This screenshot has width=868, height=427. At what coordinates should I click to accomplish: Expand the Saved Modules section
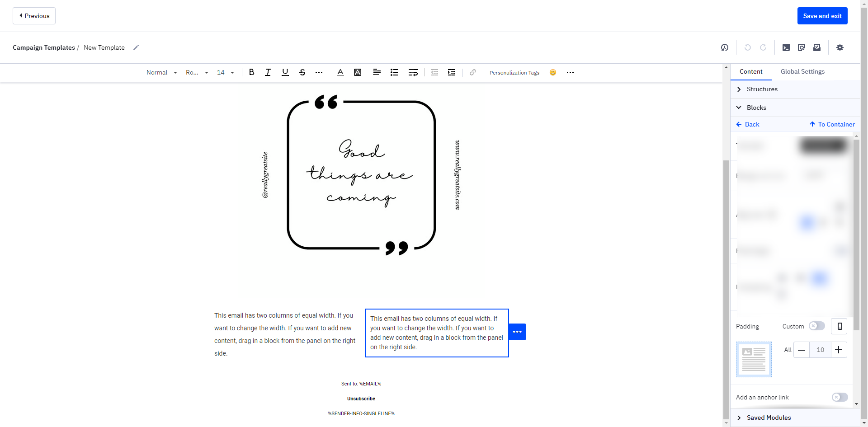click(795, 418)
